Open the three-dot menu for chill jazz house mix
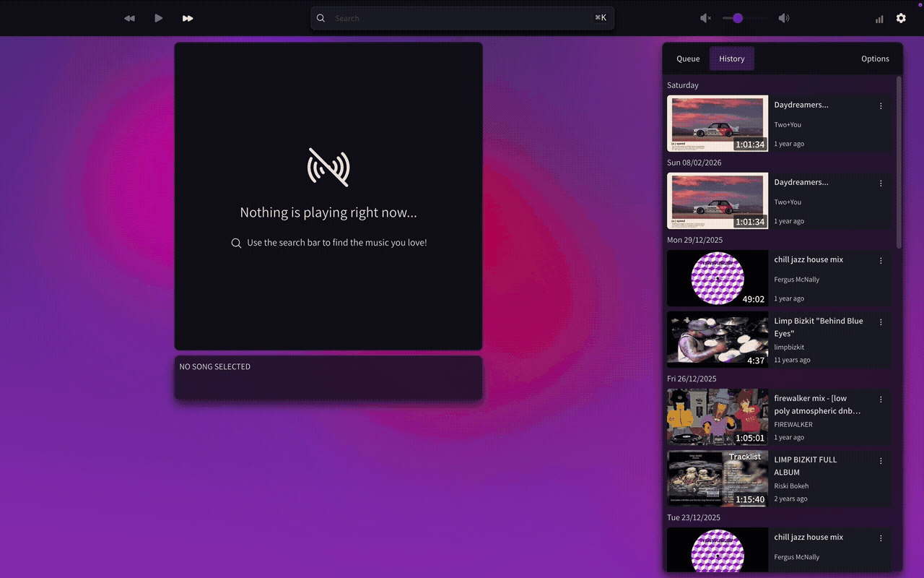This screenshot has width=924, height=578. [881, 260]
